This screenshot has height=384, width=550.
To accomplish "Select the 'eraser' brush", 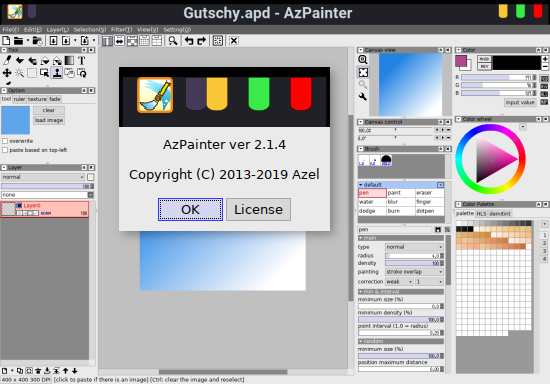I will 429,193.
